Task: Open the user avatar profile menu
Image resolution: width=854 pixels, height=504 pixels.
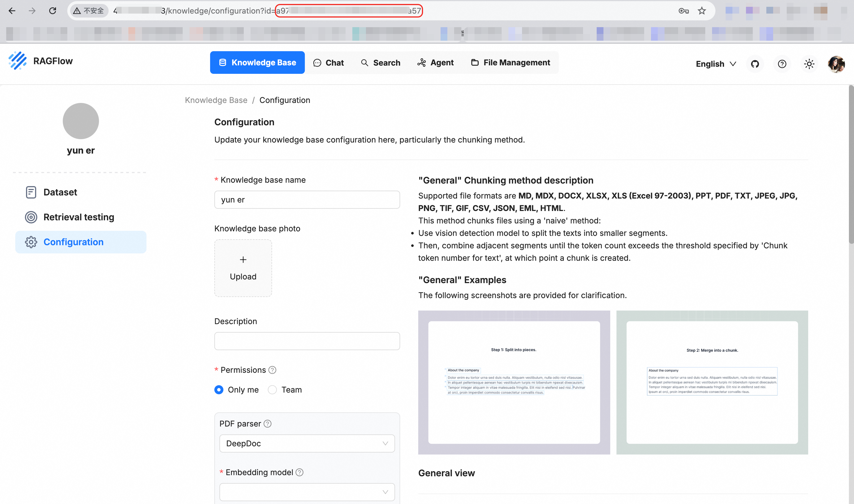Action: [x=836, y=64]
